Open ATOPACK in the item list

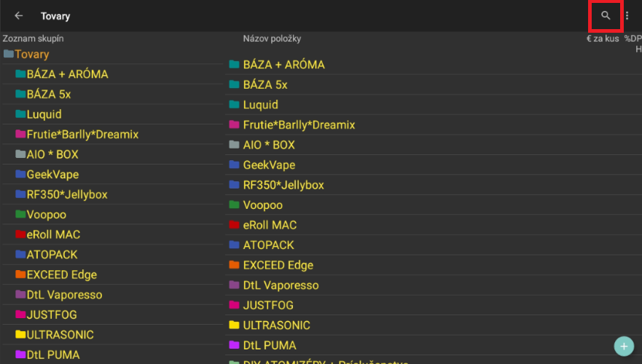(268, 245)
